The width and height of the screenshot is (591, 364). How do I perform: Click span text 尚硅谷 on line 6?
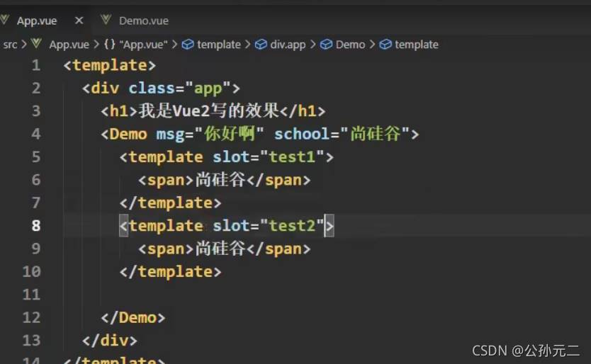pyautogui.click(x=220, y=180)
